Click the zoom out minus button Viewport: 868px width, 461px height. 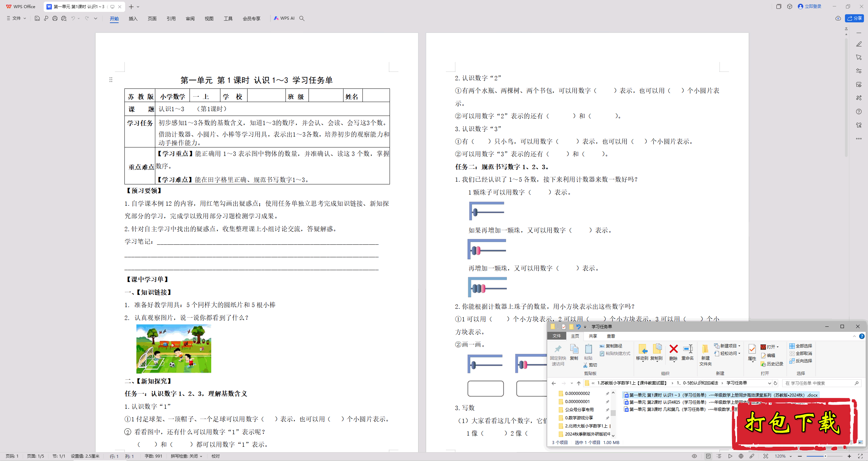click(x=800, y=456)
